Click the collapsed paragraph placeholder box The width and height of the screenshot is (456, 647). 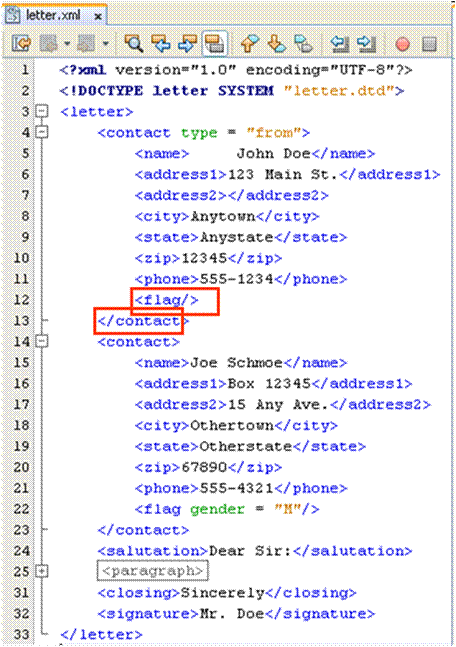click(x=153, y=571)
